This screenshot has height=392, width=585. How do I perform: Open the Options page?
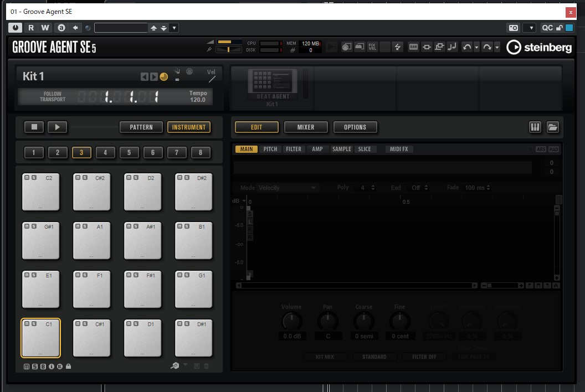355,127
